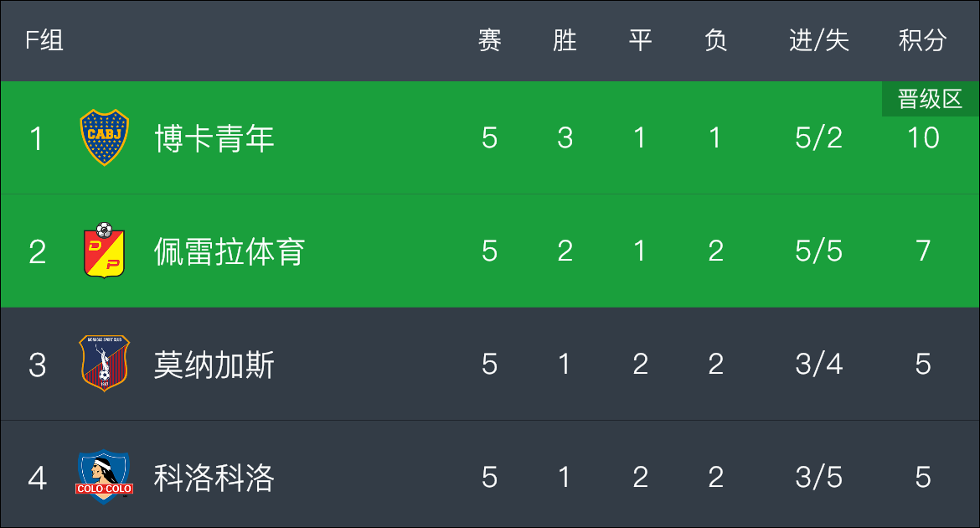Click the Deportivo Pereira DP badge
The image size is (980, 528).
(x=105, y=251)
